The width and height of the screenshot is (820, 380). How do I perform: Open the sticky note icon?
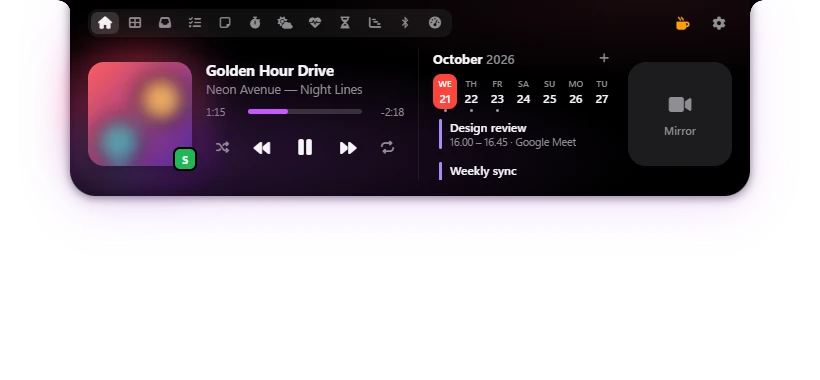(x=225, y=23)
